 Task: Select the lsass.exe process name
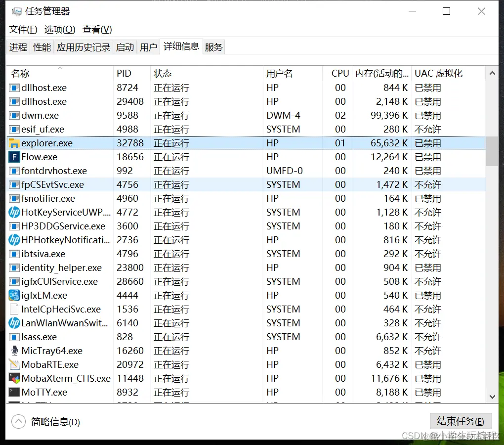(39, 337)
